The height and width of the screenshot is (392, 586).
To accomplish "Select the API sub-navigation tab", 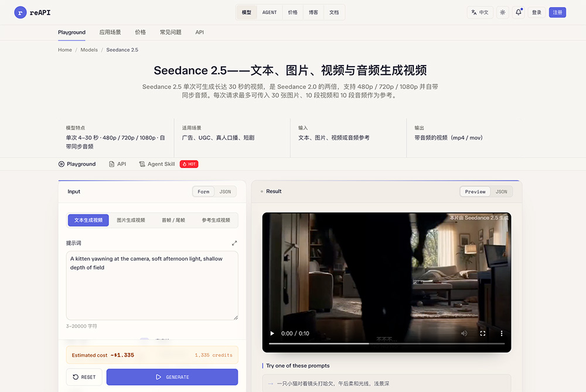I will [200, 32].
